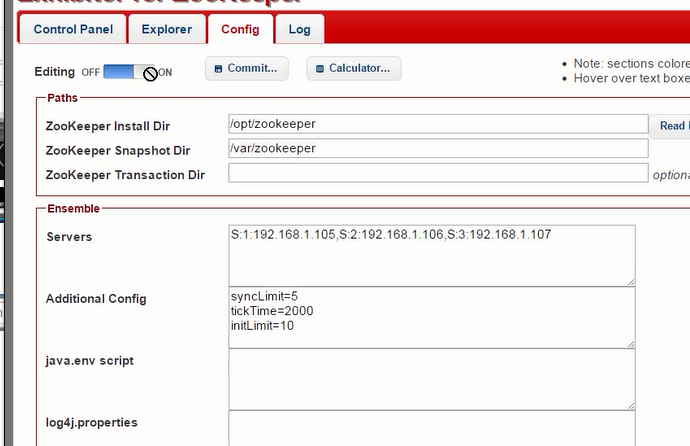Click the ZooKeeper Install Dir label
Viewport: 690px width, 446px height.
108,126
